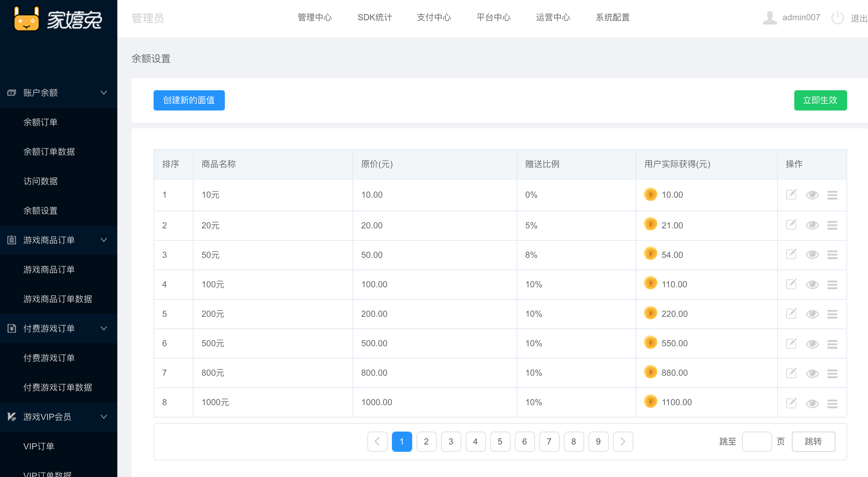
Task: Click edit icon for the 10元 row
Action: coord(791,195)
